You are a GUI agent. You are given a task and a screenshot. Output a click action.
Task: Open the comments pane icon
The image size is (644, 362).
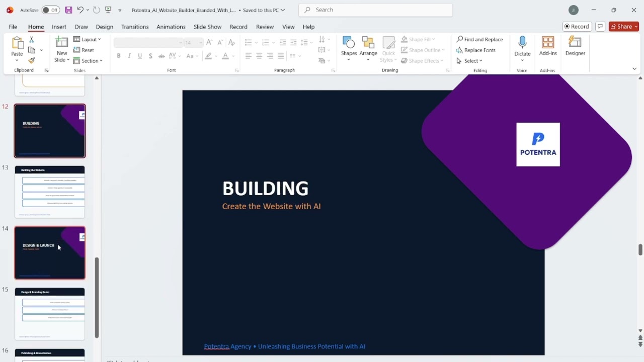pos(600,27)
